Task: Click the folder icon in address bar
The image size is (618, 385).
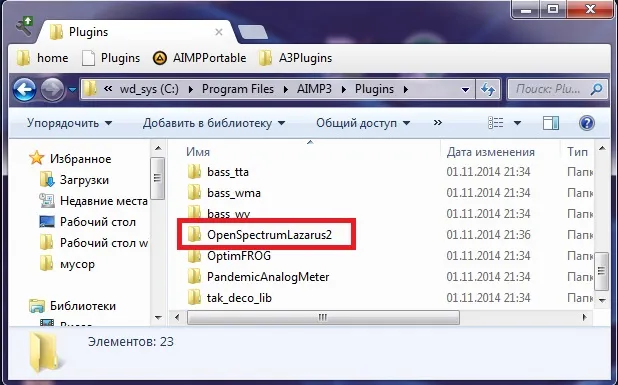Action: [90, 89]
